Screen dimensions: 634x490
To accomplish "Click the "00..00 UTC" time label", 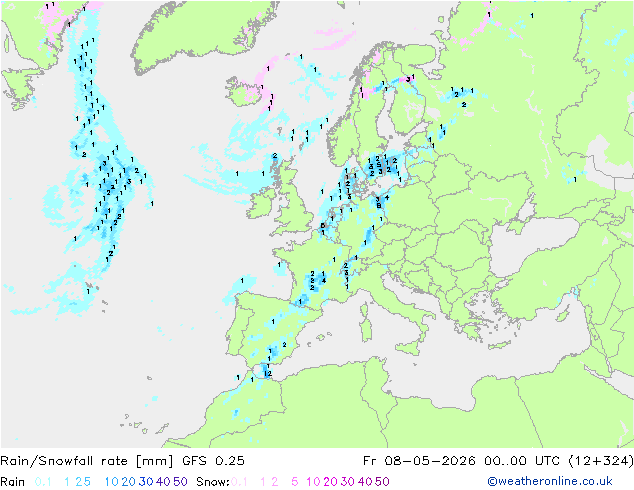I will point(522,460).
